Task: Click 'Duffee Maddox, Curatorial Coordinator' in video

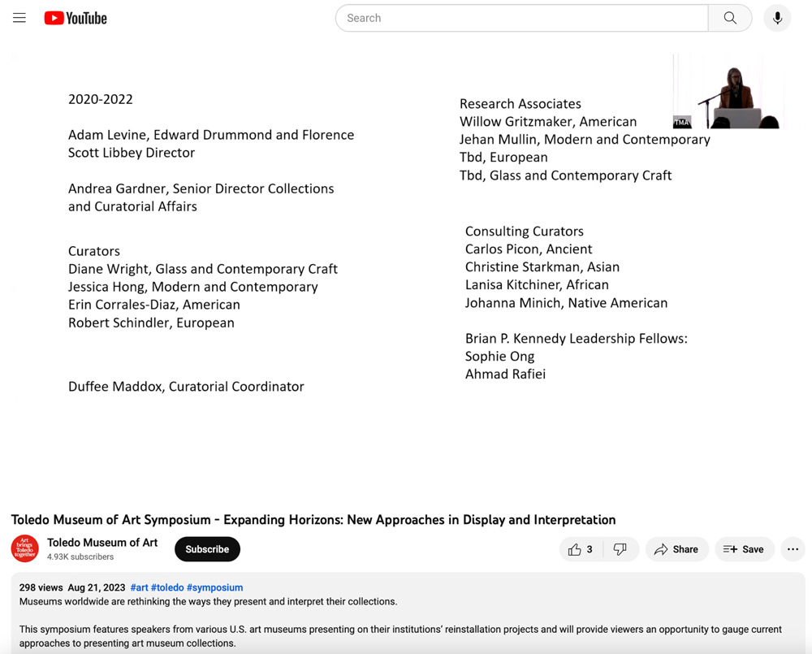Action: [x=186, y=387]
